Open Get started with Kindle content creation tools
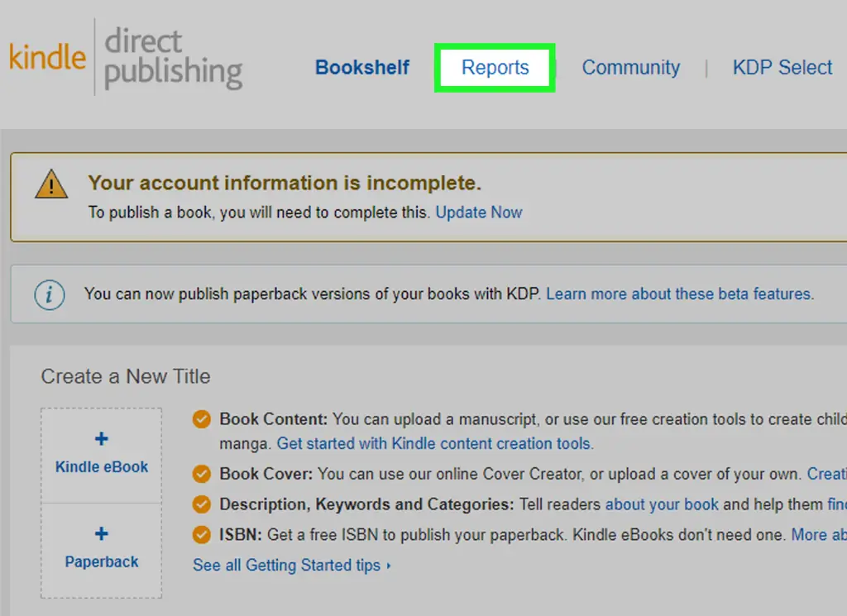847x616 pixels. click(x=434, y=444)
